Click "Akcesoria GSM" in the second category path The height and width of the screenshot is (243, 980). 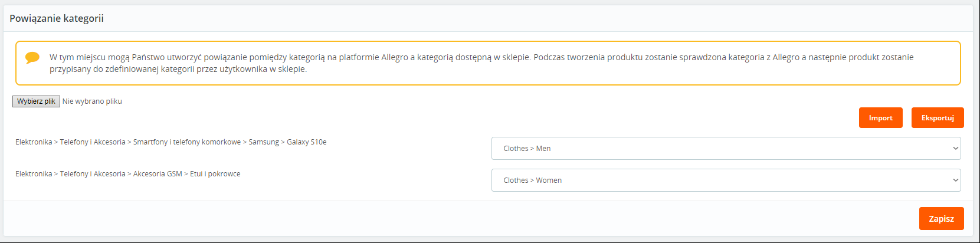(x=158, y=174)
